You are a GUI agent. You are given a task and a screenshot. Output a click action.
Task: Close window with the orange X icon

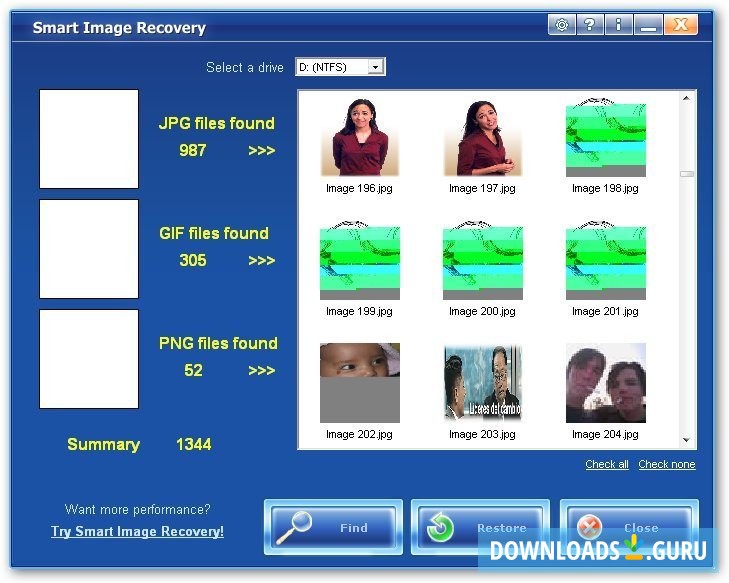coord(681,24)
